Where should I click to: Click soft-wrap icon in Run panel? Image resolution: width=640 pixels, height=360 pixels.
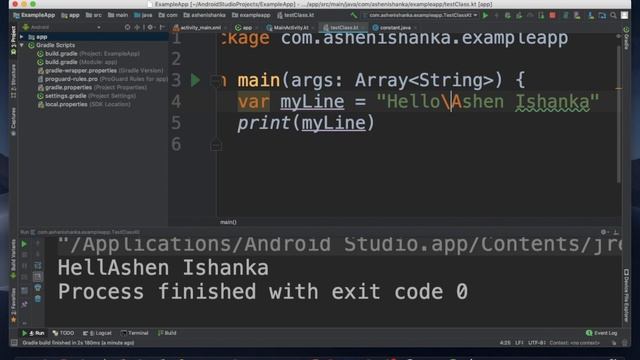click(38, 266)
